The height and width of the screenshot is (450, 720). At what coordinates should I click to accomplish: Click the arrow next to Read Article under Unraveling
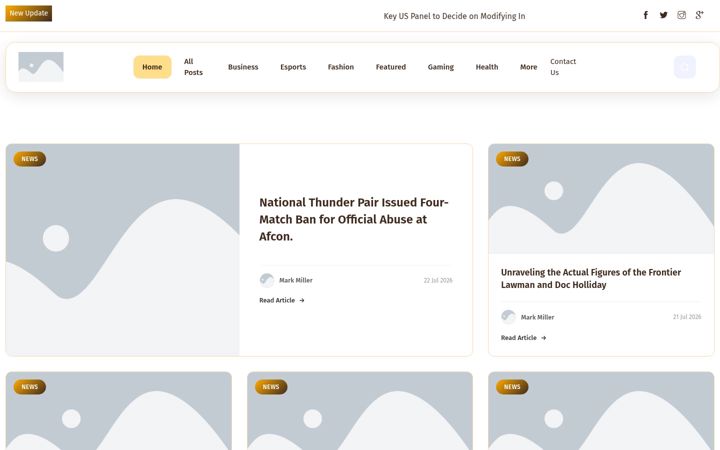click(x=544, y=338)
